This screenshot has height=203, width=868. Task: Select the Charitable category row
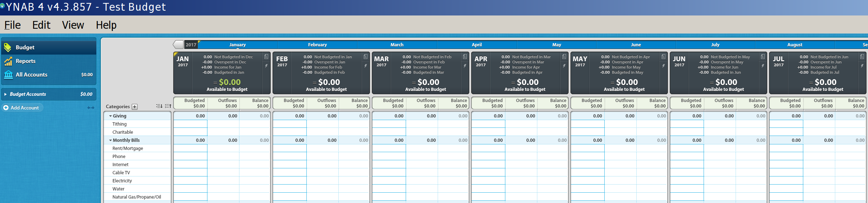click(x=138, y=132)
